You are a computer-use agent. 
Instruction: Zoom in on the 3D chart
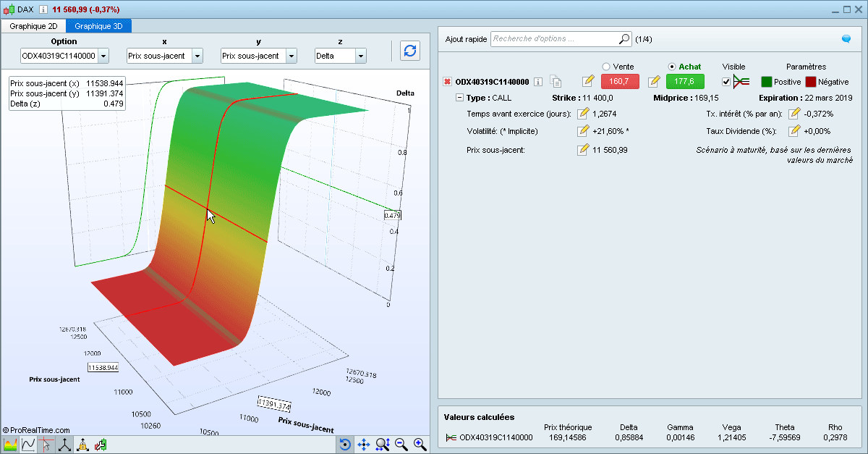point(420,445)
